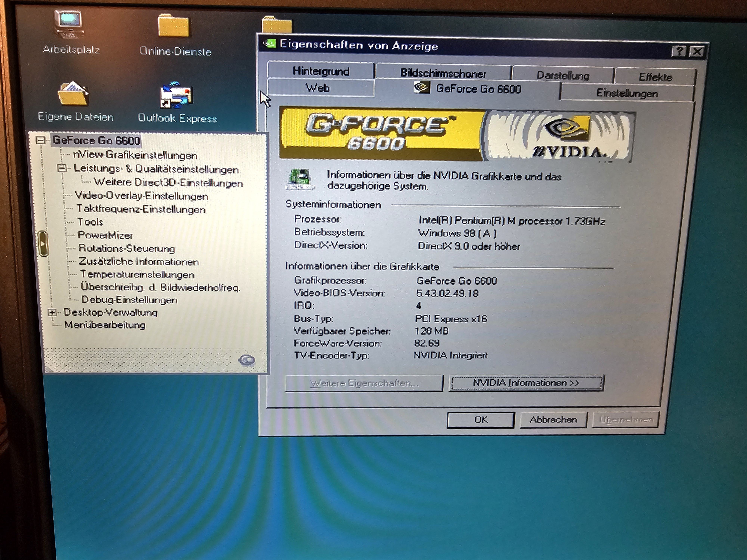
Task: Collapse the Leistungs- & Qualitätseinstellungen node
Action: coord(62,168)
